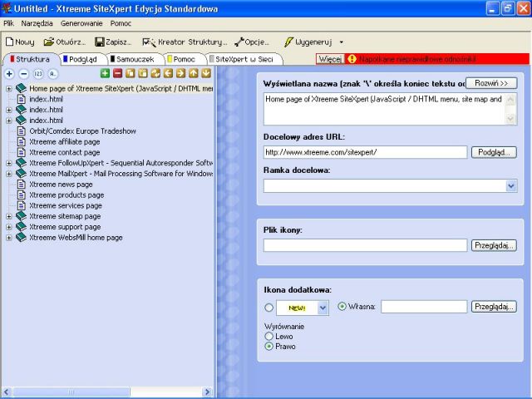Click the move up arrow icon
532x399 pixels.
tap(194, 73)
